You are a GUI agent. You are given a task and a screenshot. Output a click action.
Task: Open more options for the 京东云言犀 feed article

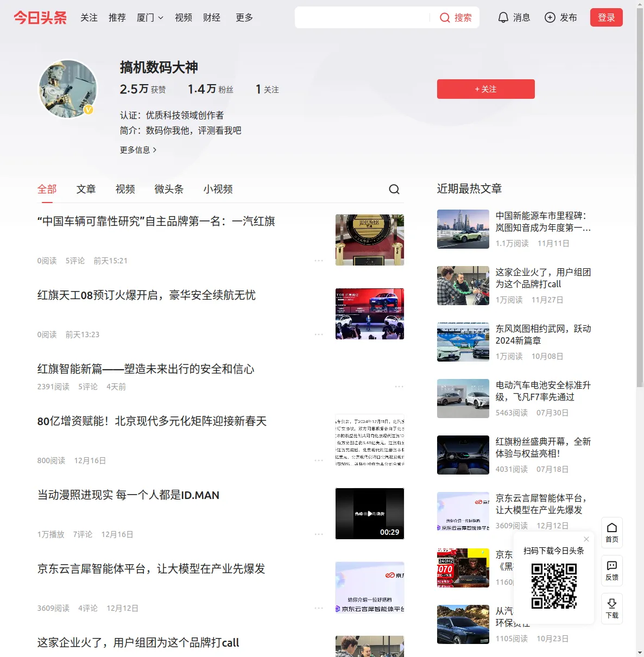tap(319, 608)
